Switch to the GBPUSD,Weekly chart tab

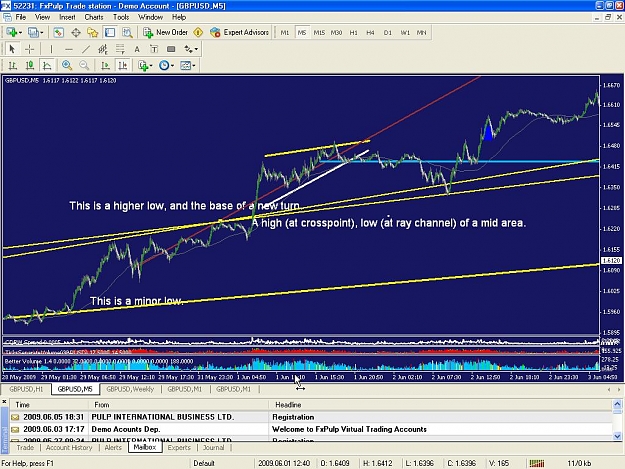click(130, 389)
